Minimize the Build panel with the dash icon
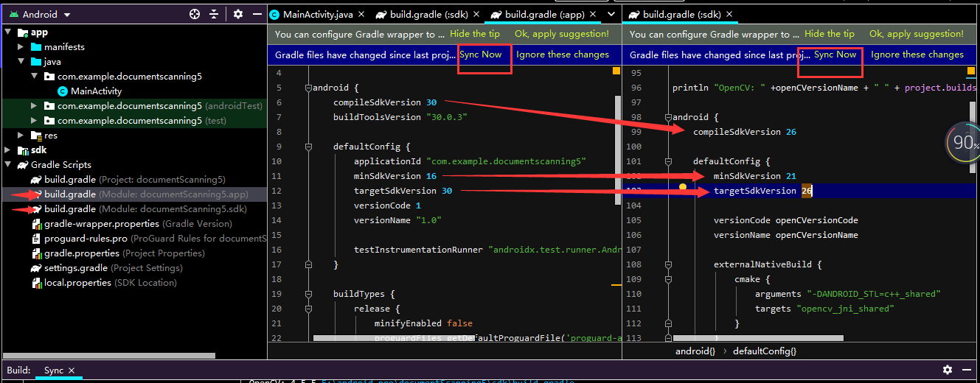 pos(967,370)
